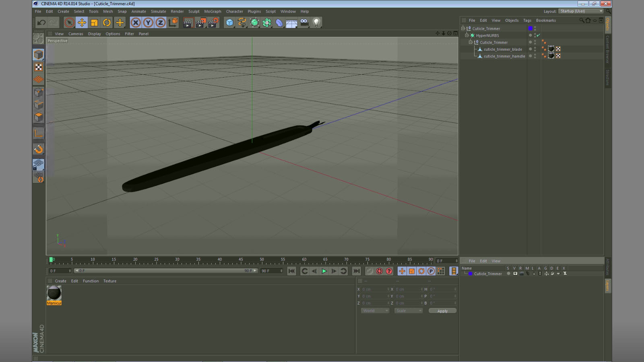Image resolution: width=644 pixels, height=362 pixels.
Task: Toggle layer View eye for Cuticle_Trimmer
Action: click(x=515, y=274)
